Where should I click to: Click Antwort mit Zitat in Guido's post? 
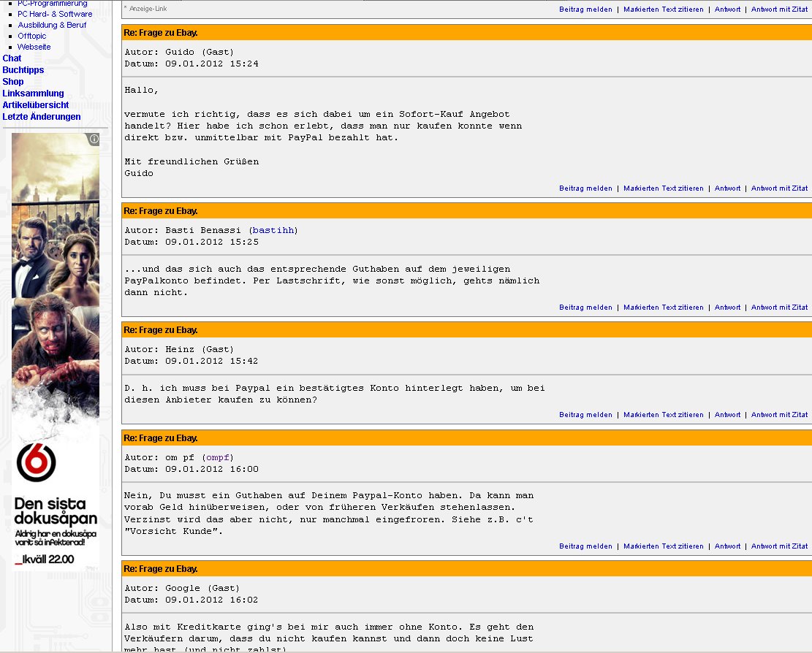click(x=779, y=188)
